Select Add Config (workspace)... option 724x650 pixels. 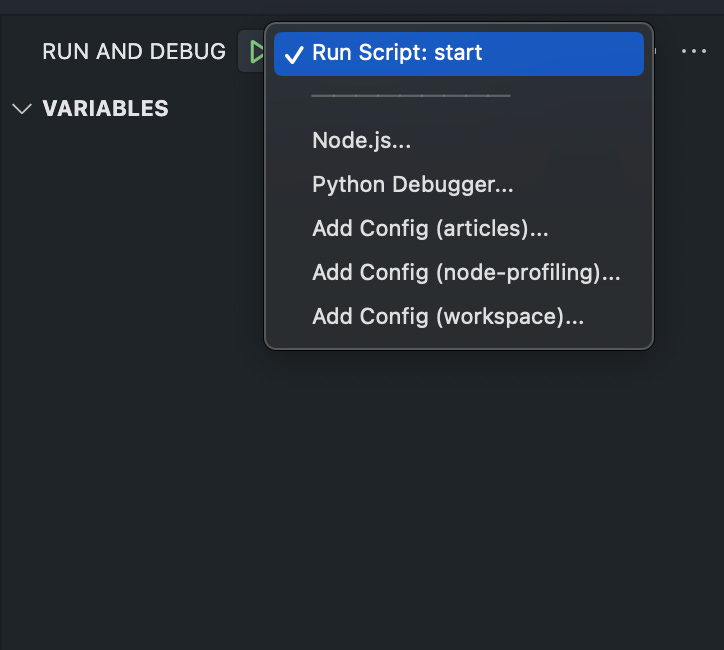pyautogui.click(x=459, y=317)
